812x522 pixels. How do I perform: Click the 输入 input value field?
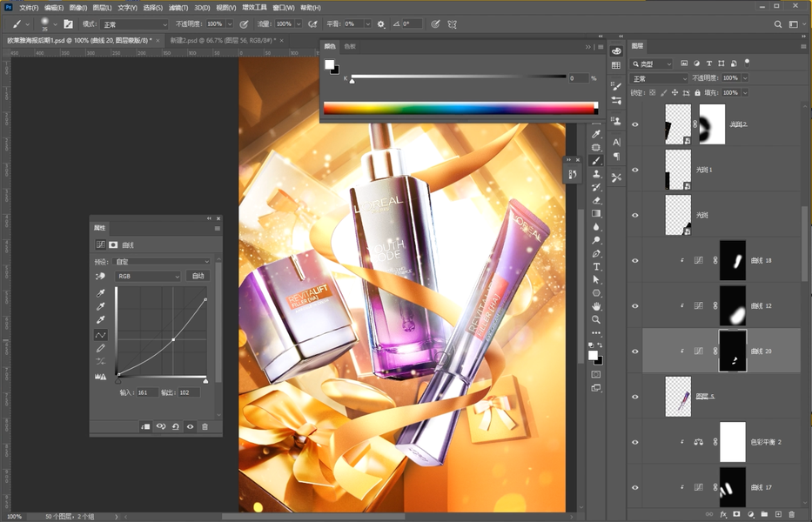147,392
